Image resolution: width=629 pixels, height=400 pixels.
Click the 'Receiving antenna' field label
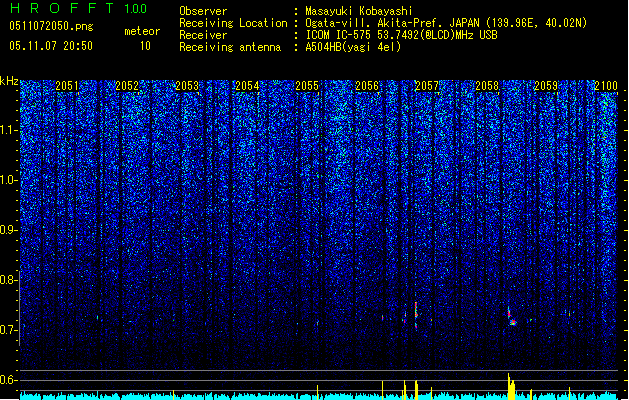[x=230, y=47]
